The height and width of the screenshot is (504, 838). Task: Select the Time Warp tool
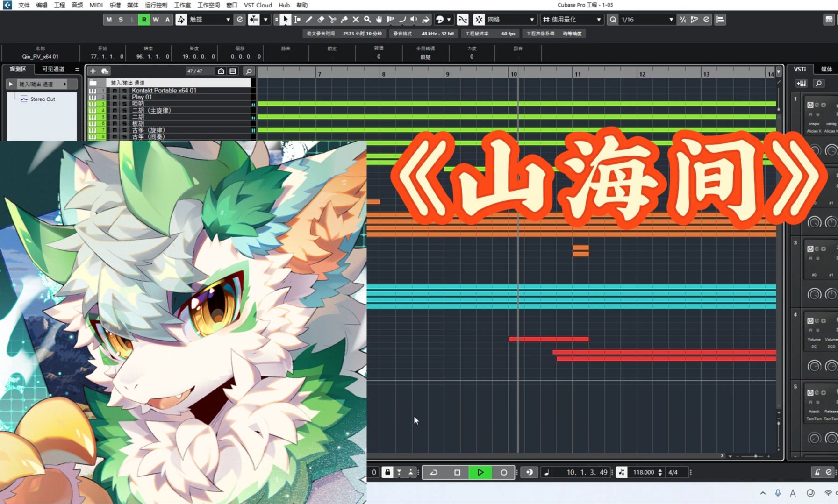391,20
